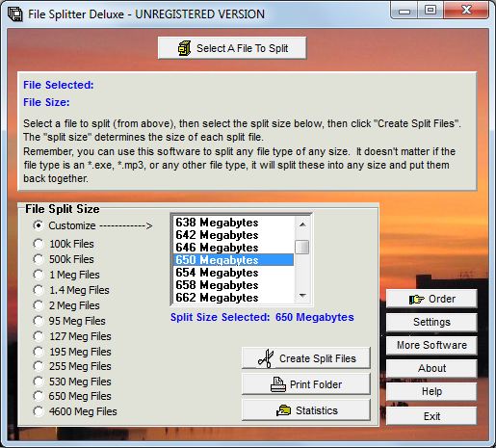The height and width of the screenshot is (448, 496).
Task: Click the File Size label
Action: click(46, 102)
